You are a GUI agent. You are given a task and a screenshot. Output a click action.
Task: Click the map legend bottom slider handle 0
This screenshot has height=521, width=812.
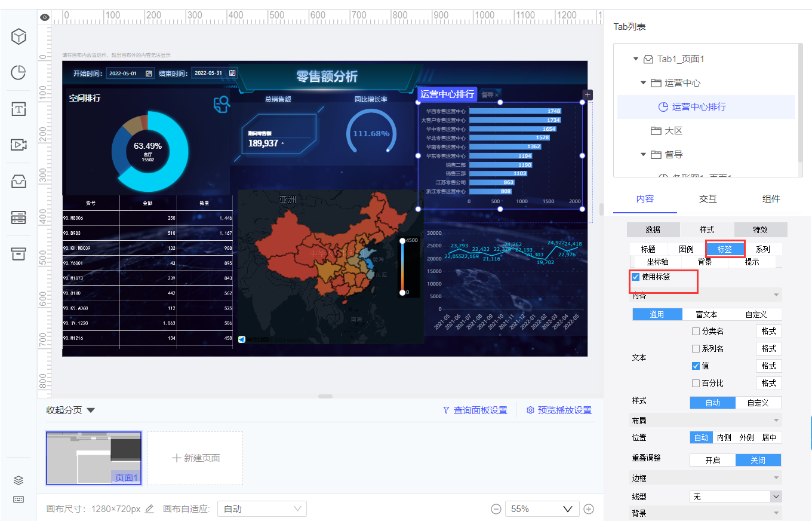tap(402, 292)
